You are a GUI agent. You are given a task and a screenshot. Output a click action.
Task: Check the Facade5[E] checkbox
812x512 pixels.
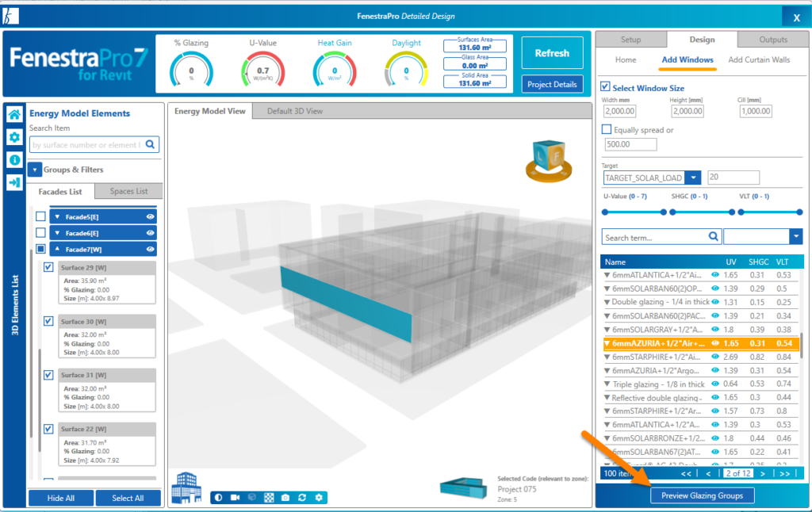(x=40, y=216)
